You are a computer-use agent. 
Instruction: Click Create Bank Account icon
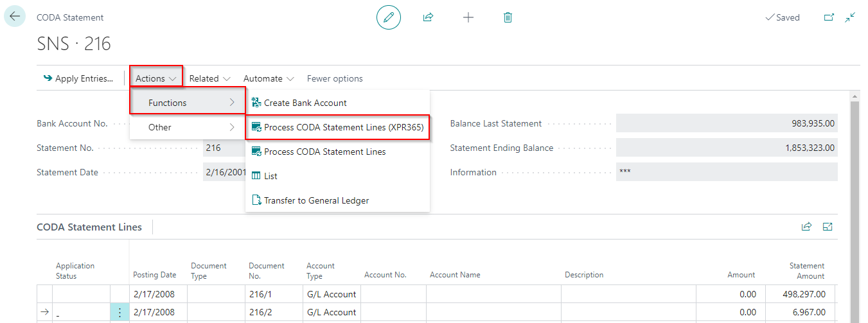(256, 103)
